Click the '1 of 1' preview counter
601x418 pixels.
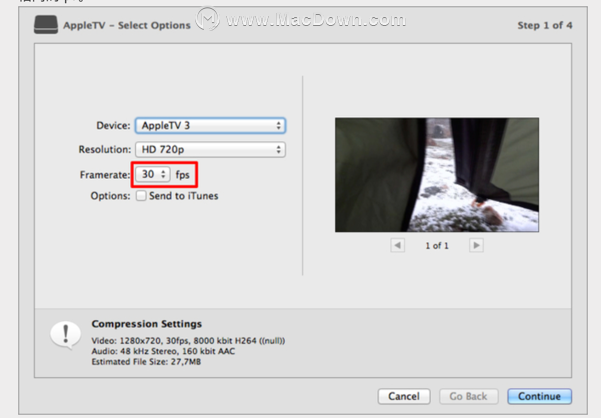437,246
